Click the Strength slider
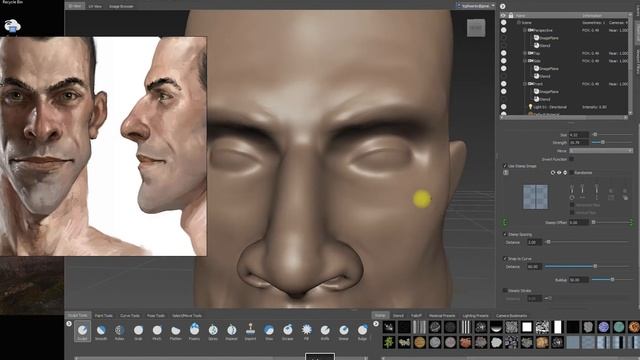The image size is (640, 360). tap(612, 142)
